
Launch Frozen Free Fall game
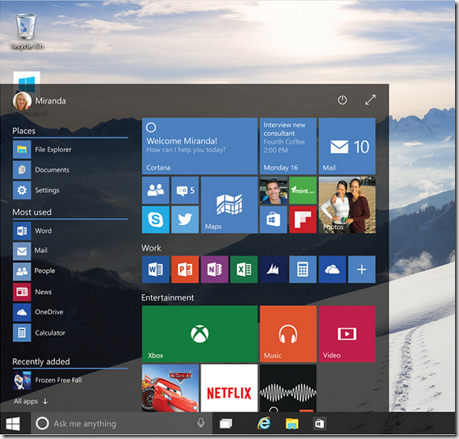coord(70,380)
